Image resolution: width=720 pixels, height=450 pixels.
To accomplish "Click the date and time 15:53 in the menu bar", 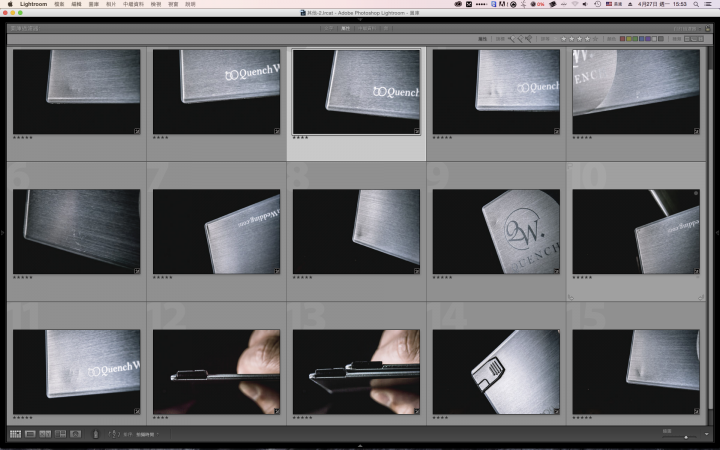I will point(662,4).
